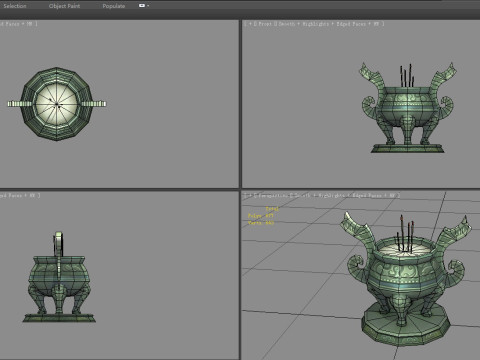Select the censer model in Front viewport
Viewport: 480px width, 360px height.
407,108
